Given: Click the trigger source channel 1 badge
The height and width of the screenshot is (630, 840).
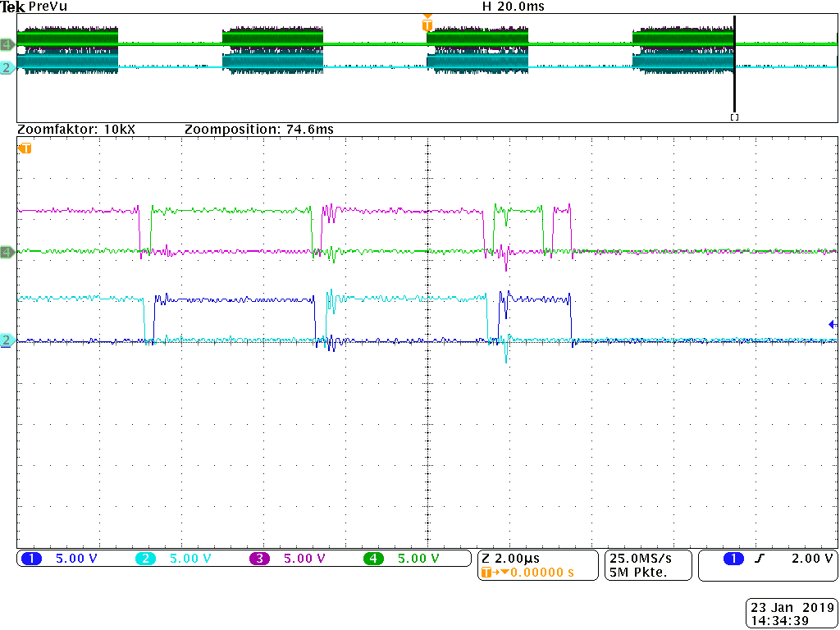Looking at the screenshot, I should coord(733,559).
